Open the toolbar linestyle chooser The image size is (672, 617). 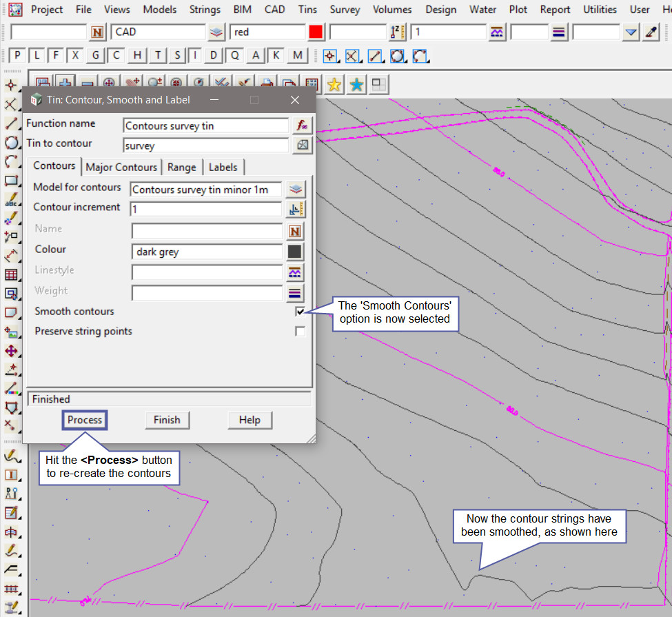[496, 32]
